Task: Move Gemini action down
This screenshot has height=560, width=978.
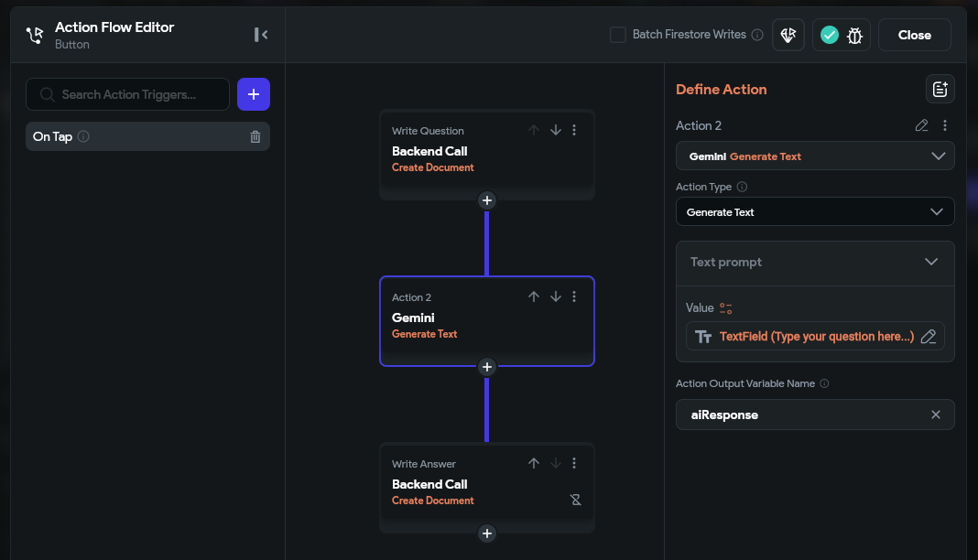Action: coord(556,296)
